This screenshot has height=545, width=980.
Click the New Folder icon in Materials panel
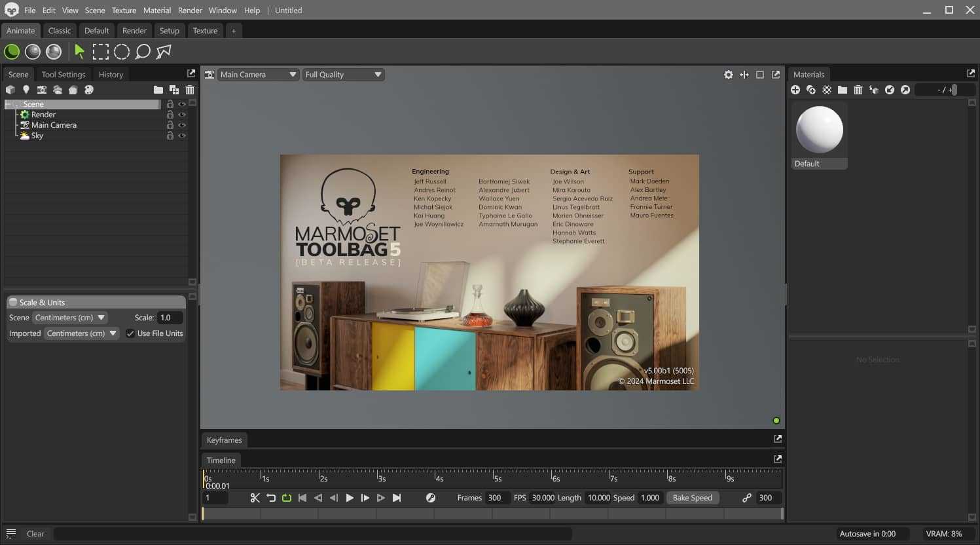coord(843,90)
